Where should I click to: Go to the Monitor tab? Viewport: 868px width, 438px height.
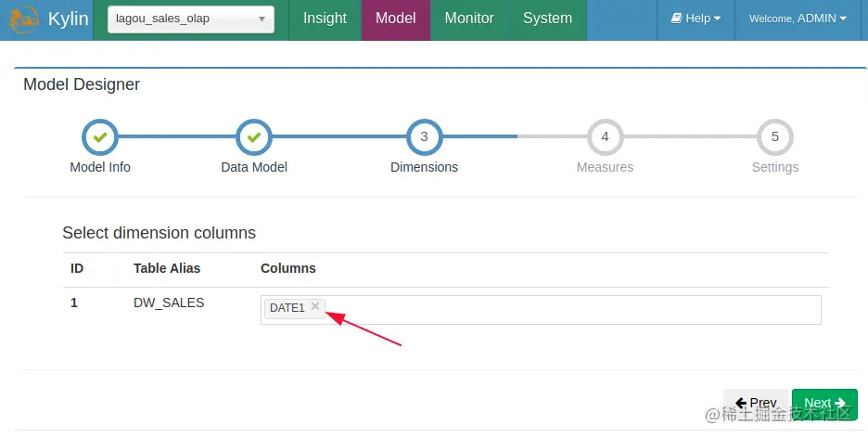[x=469, y=19]
